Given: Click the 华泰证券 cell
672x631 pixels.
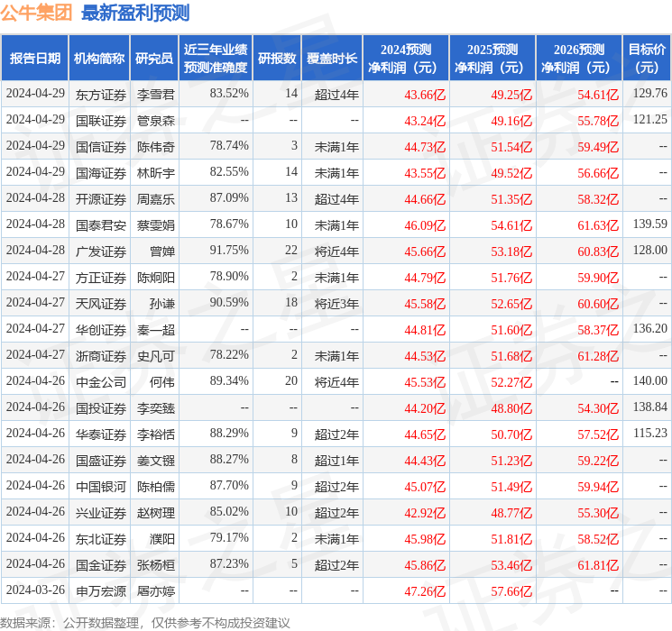Looking at the screenshot, I should 101,434.
